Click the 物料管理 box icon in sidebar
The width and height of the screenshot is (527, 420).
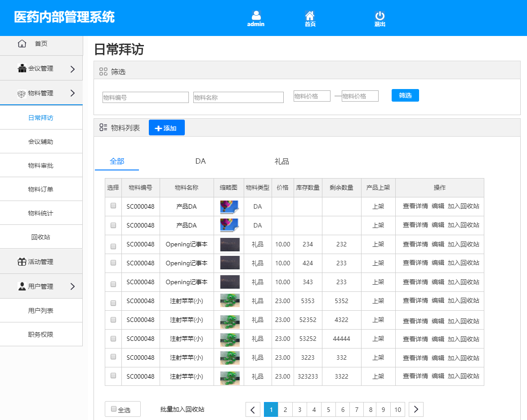tap(22, 93)
